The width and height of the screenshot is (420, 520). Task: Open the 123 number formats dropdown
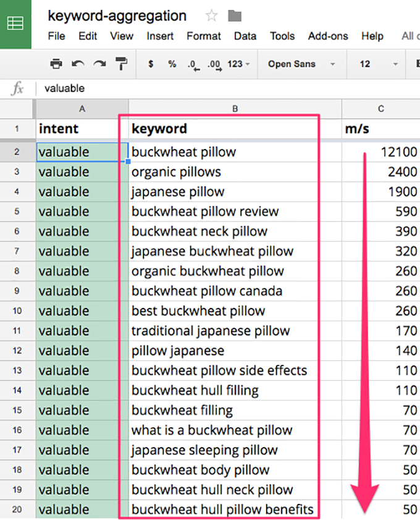click(238, 64)
